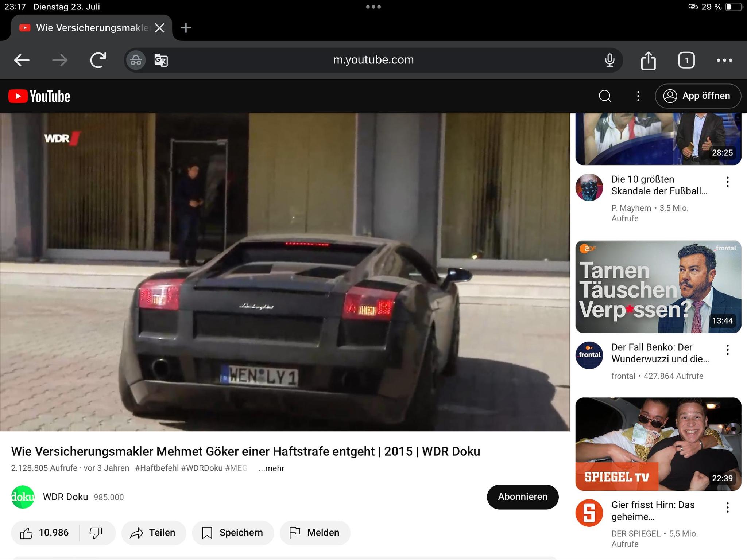This screenshot has height=560, width=747.
Task: Tap the incognito mode icon in address bar
Action: tap(136, 60)
